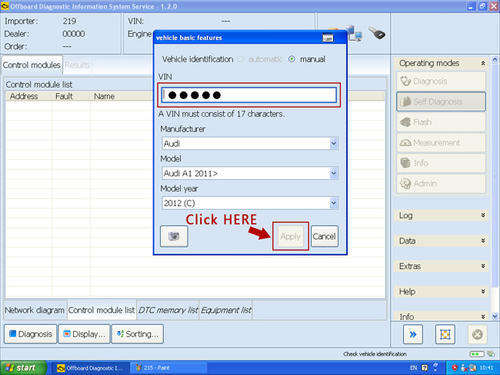500x375 pixels.
Task: Open the Manufacturer dropdown showing Audi
Action: pos(250,144)
